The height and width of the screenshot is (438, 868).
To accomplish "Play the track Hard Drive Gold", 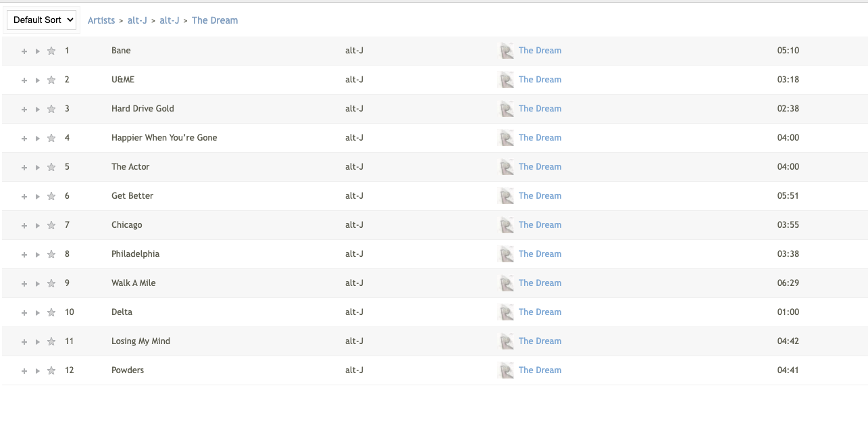I will click(x=38, y=109).
